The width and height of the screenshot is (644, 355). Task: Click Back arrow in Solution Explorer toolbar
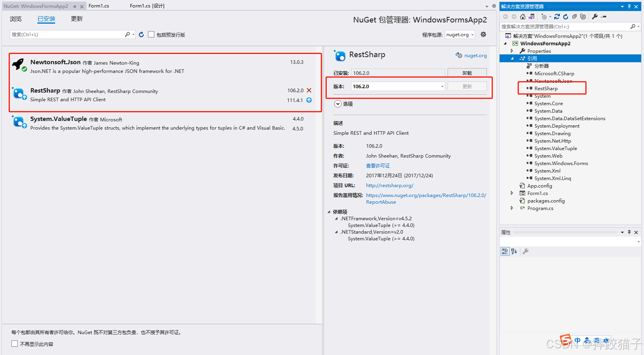pos(505,17)
